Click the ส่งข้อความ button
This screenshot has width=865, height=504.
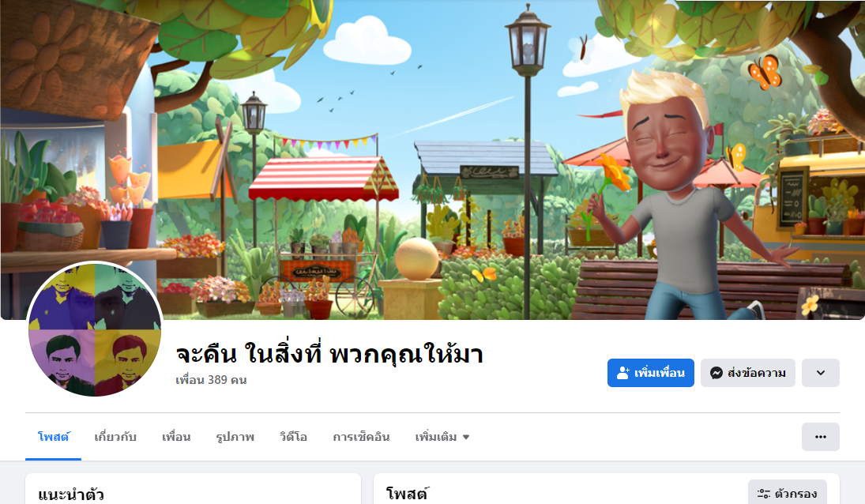click(x=747, y=373)
